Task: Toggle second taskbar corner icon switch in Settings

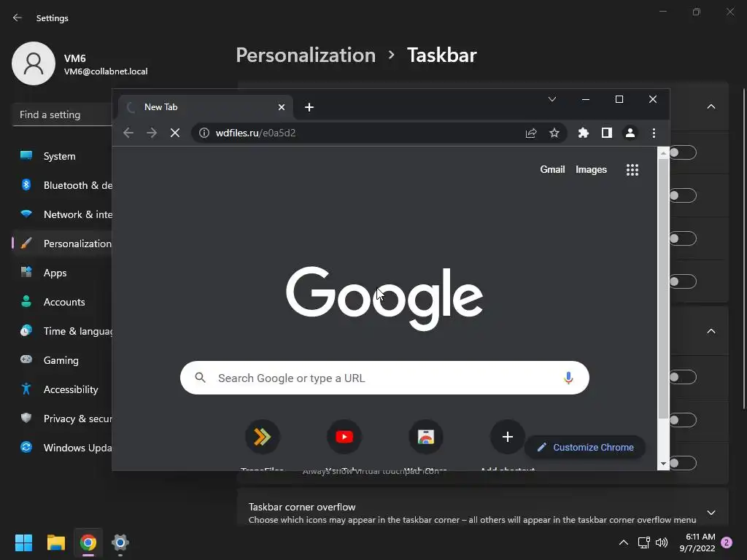Action: click(683, 420)
